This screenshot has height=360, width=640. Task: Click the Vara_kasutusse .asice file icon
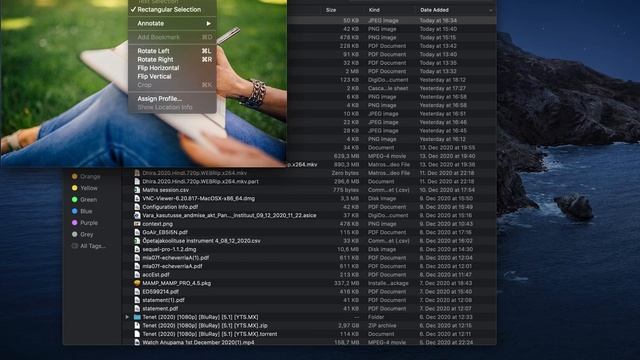tap(137, 215)
